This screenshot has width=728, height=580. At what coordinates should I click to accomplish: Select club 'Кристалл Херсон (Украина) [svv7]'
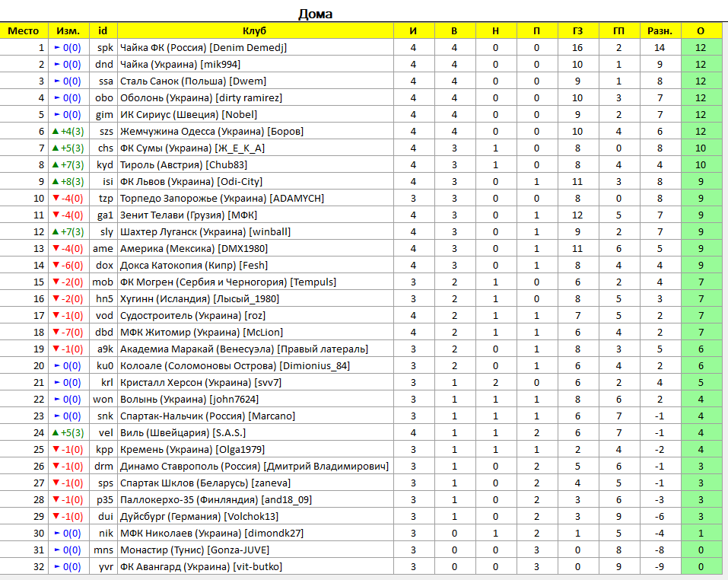(x=201, y=383)
